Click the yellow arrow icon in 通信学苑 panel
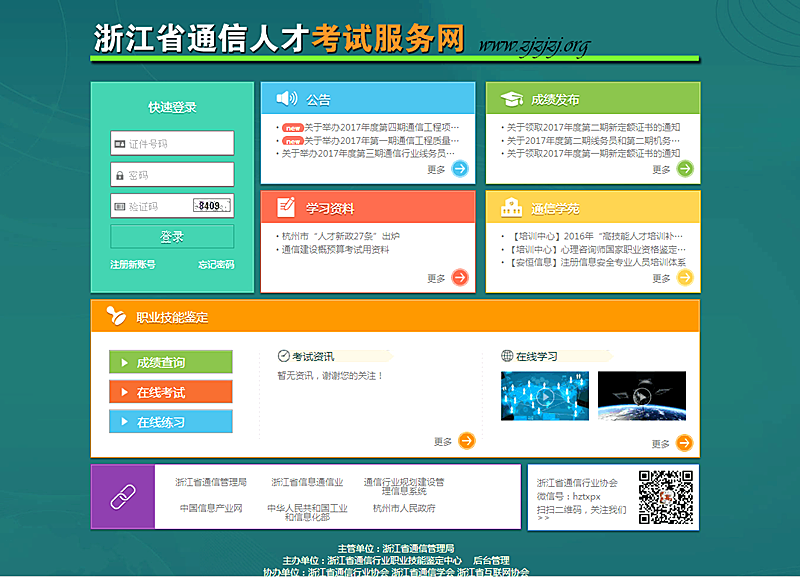 coord(685,278)
